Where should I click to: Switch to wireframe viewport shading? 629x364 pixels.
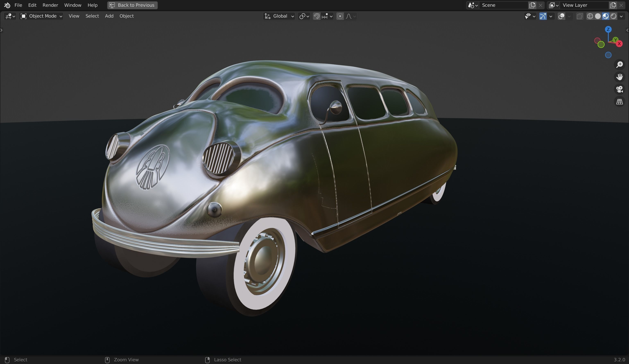[x=590, y=16]
